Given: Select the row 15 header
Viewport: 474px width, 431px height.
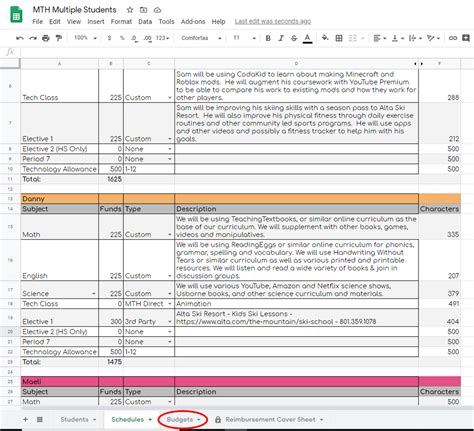Looking at the screenshot, I should [10, 227].
